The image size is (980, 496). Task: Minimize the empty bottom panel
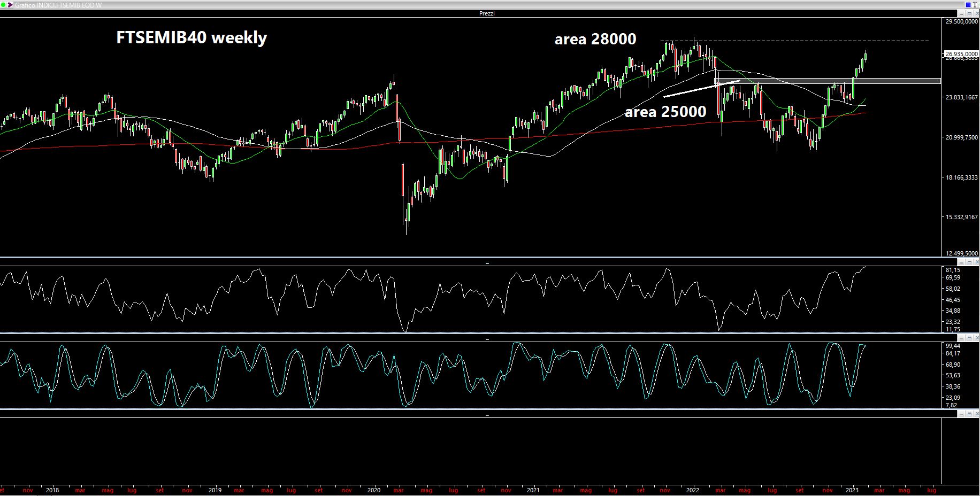(x=961, y=414)
